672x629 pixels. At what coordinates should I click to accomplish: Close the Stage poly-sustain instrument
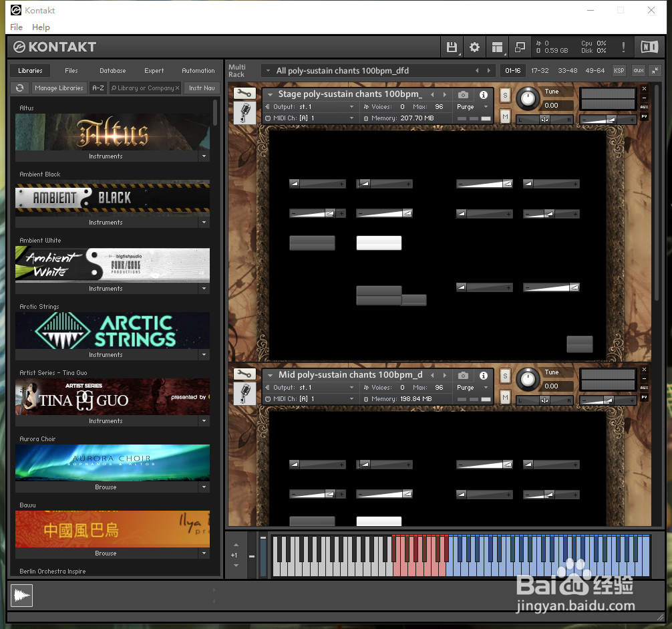tap(644, 89)
